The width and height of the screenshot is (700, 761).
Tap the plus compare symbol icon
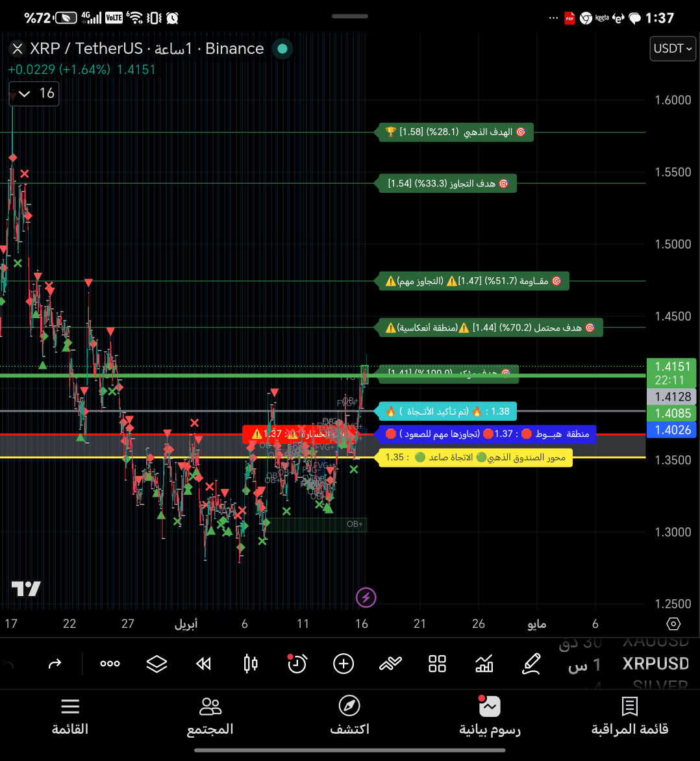[x=344, y=664]
